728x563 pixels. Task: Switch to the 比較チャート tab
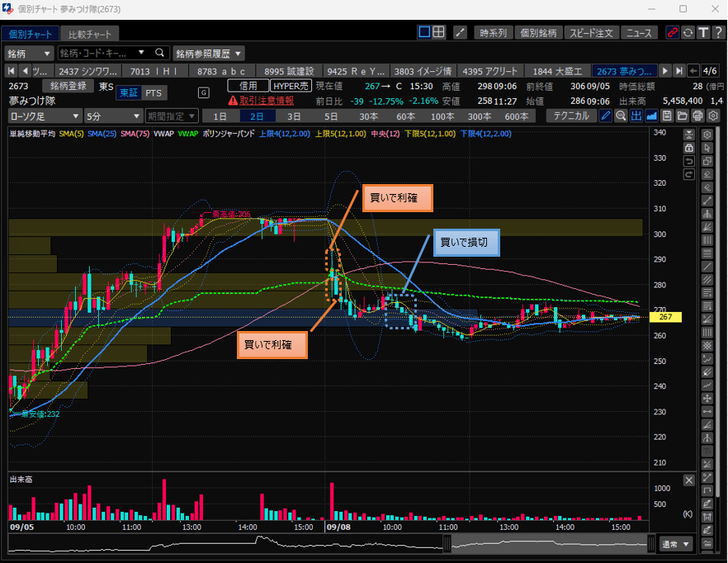tap(90, 34)
